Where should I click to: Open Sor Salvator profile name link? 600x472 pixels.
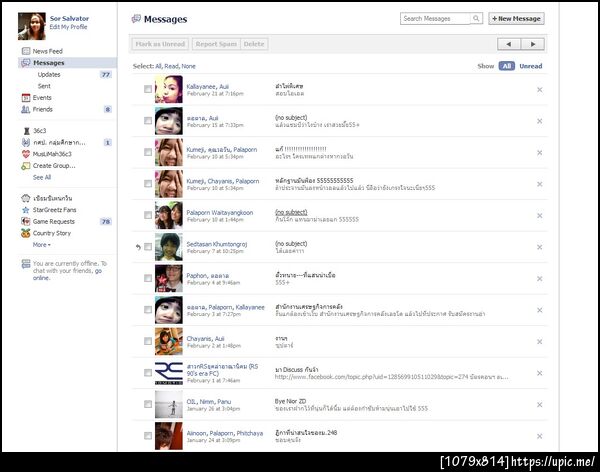point(69,18)
